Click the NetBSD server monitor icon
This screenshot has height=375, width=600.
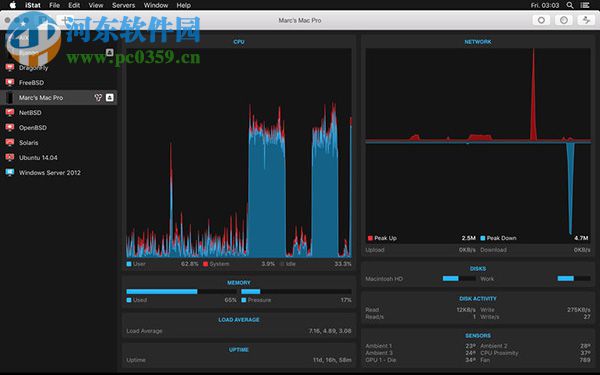10,112
